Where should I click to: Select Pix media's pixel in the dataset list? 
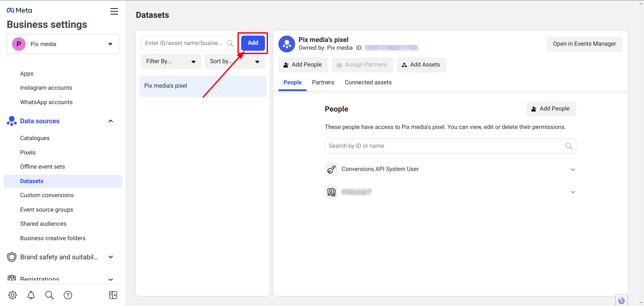click(x=203, y=86)
